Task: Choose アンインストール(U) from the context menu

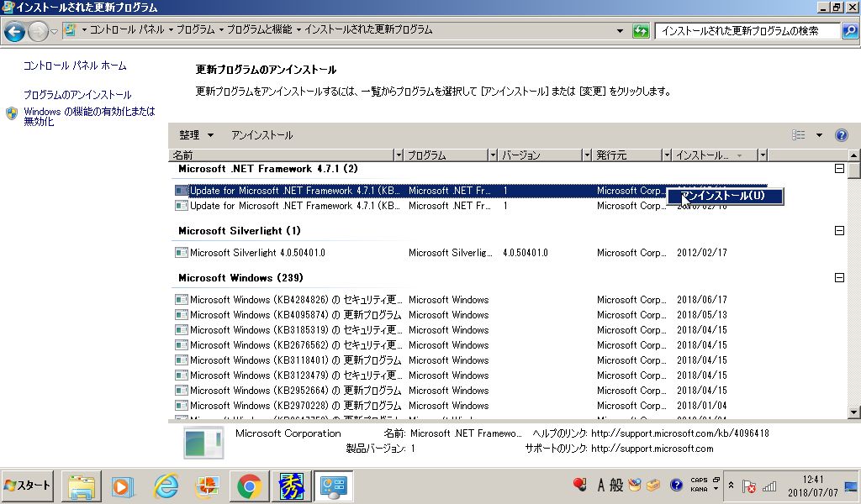Action: coord(725,196)
